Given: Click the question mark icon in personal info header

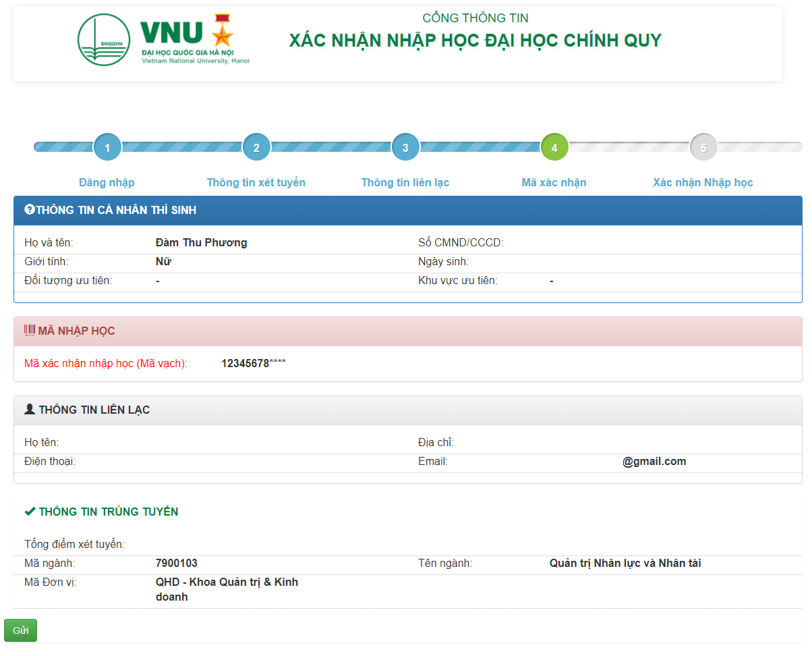Looking at the screenshot, I should click(30, 210).
